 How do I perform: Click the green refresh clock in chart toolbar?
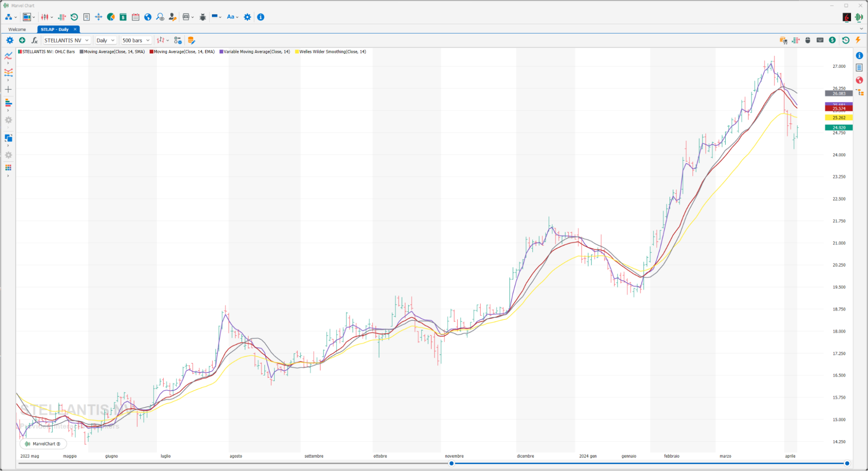(x=845, y=40)
